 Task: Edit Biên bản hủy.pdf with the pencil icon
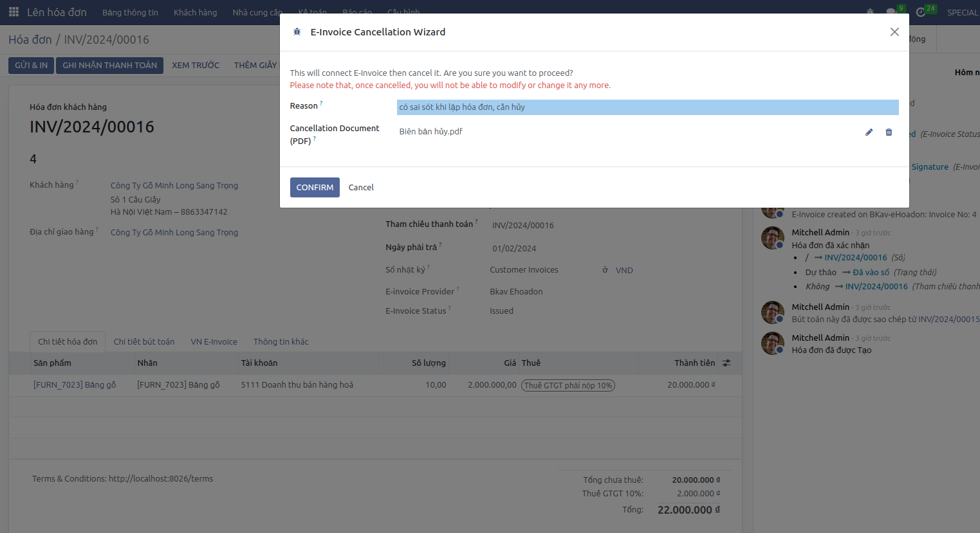869,132
